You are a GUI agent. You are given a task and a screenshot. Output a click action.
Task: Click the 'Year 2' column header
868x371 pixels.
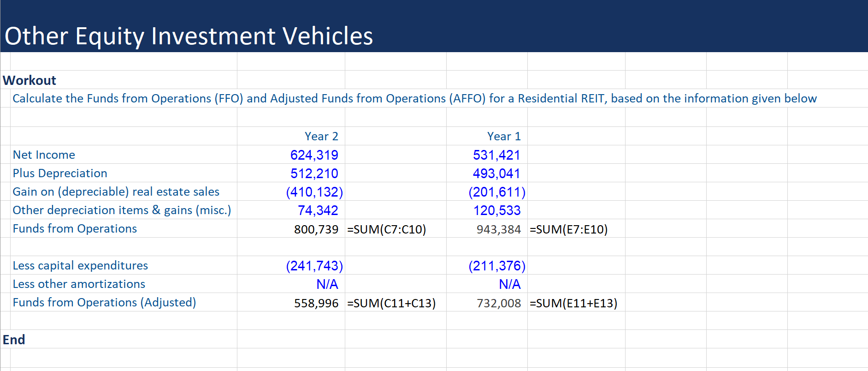[321, 136]
